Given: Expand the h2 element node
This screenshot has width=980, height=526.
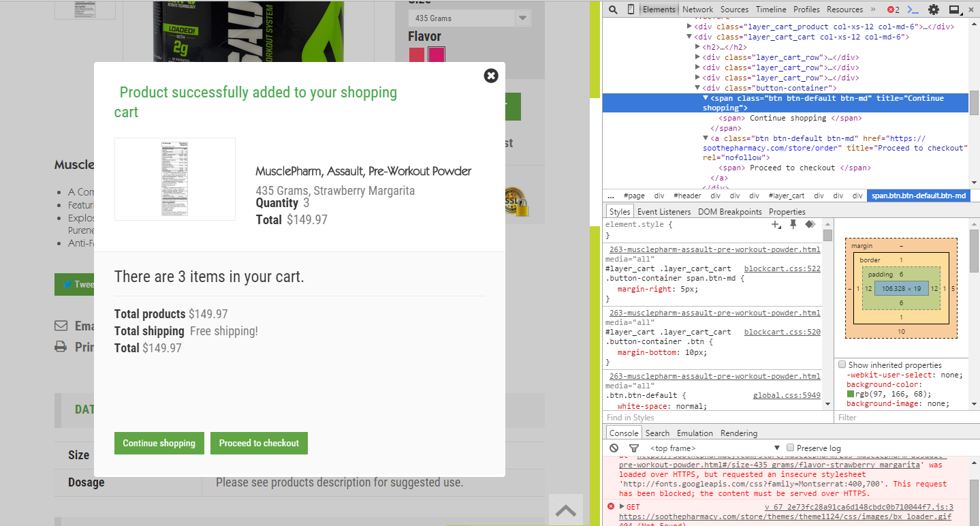Looking at the screenshot, I should point(697,47).
